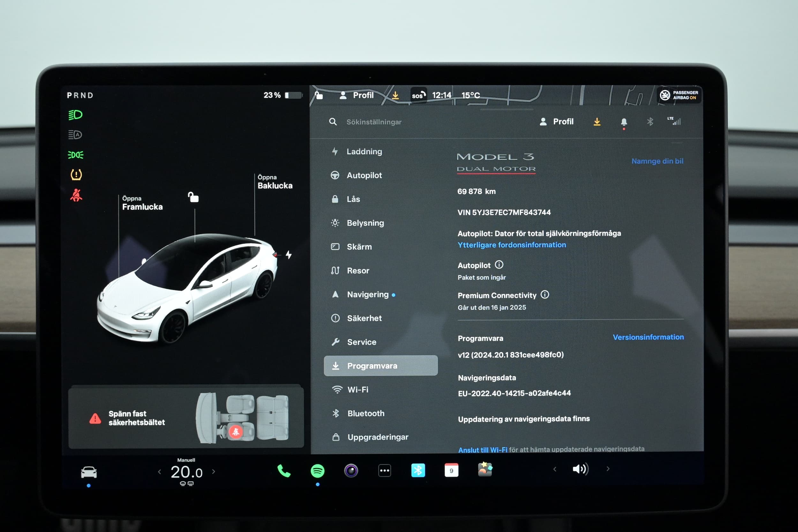
Task: Open Wi-Fi settings in sidebar
Action: (x=350, y=389)
